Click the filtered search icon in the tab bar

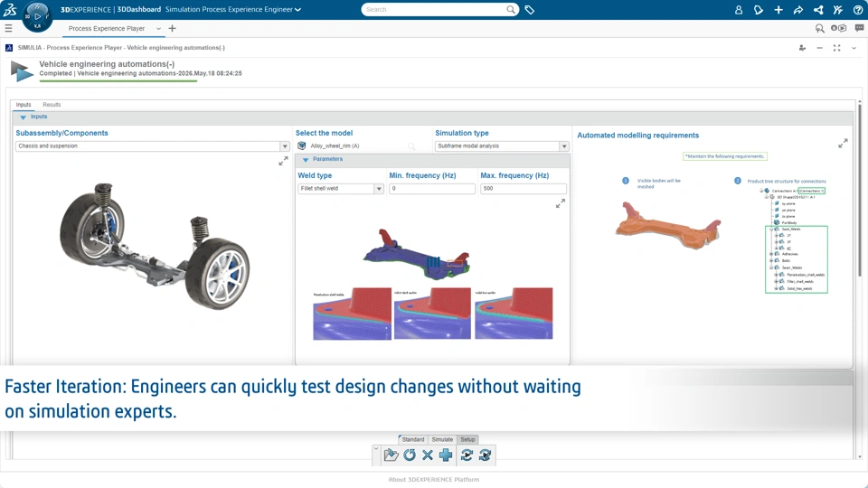tap(820, 28)
